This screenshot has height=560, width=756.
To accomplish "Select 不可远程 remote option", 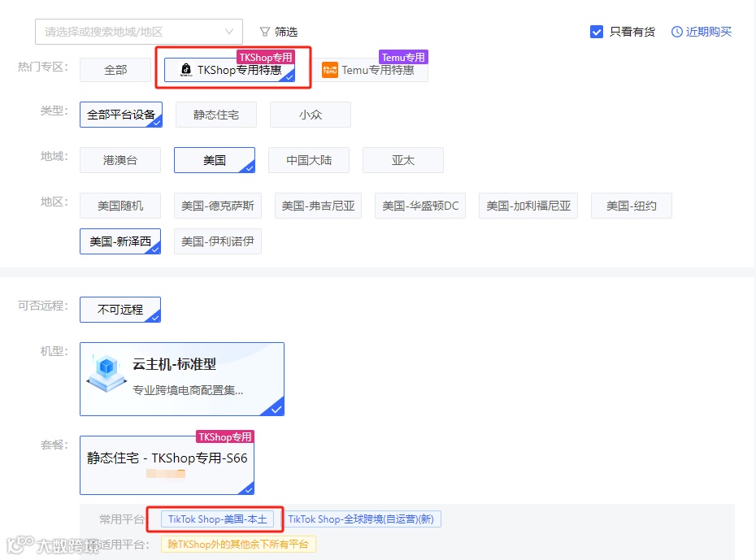I will [120, 310].
